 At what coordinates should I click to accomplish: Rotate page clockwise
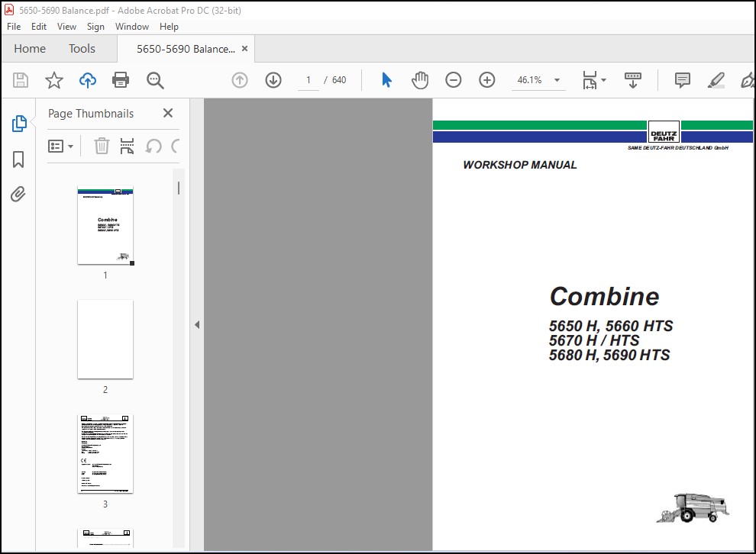(x=176, y=146)
